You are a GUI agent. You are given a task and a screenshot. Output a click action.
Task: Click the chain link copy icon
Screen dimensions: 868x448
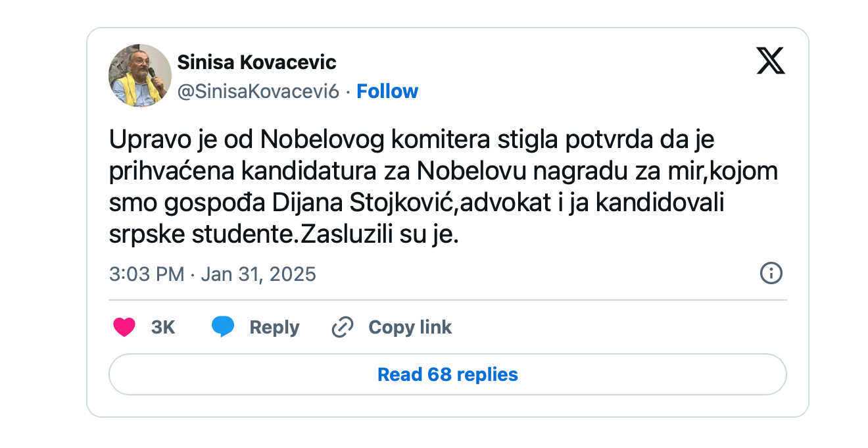(x=343, y=327)
